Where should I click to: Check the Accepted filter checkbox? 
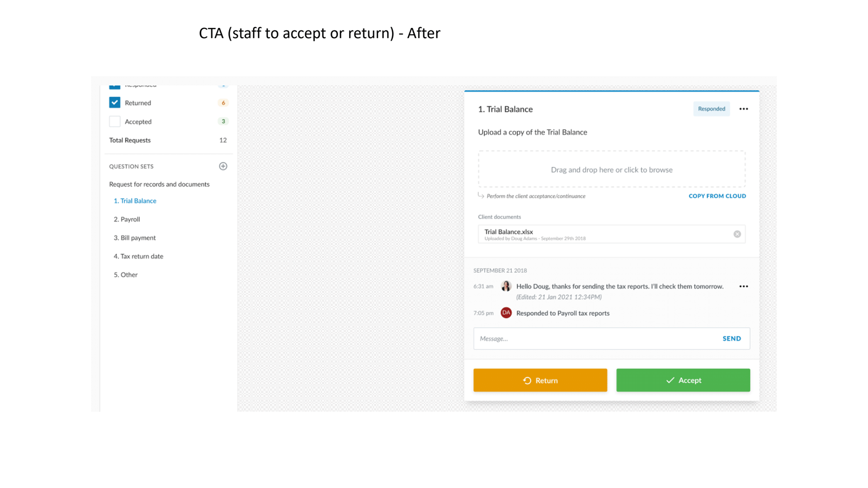pos(114,122)
